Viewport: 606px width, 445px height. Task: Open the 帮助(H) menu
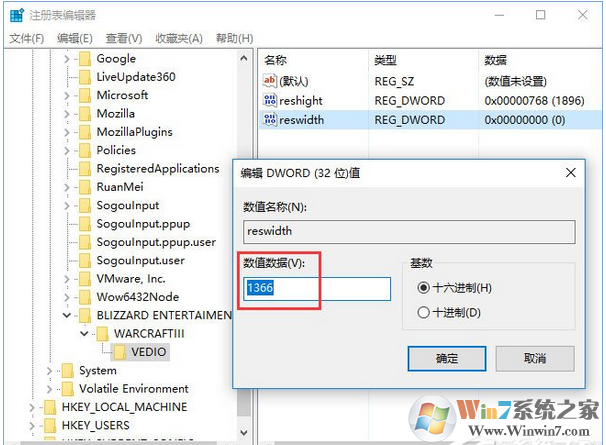[x=235, y=38]
